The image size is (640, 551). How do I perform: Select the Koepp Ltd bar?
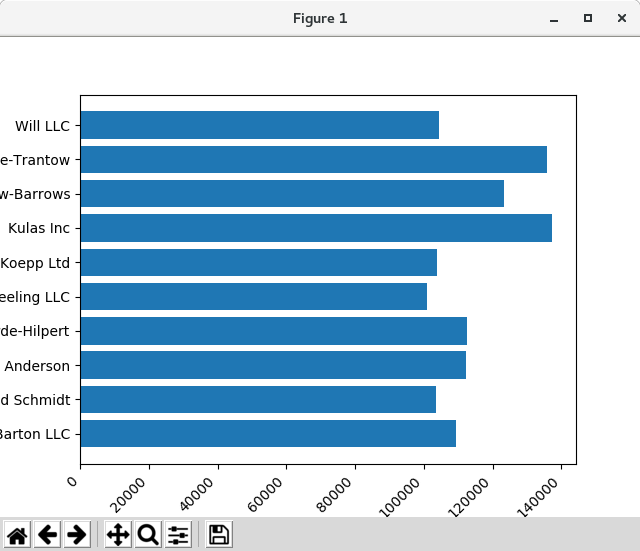coord(258,262)
